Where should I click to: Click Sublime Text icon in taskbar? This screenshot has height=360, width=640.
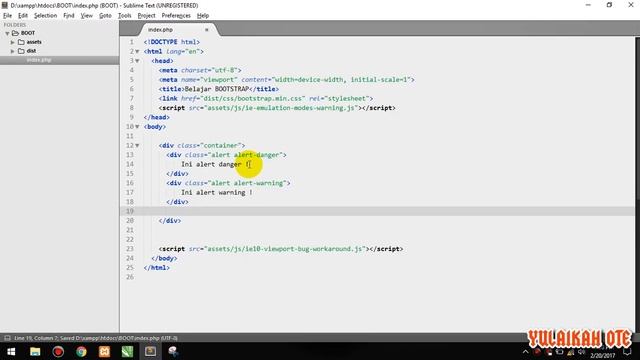coord(150,351)
